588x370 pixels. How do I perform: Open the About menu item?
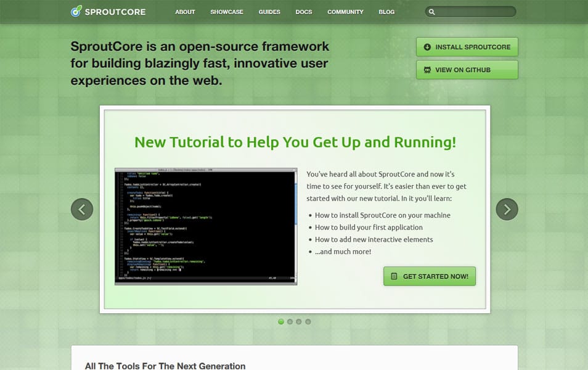[x=186, y=12]
